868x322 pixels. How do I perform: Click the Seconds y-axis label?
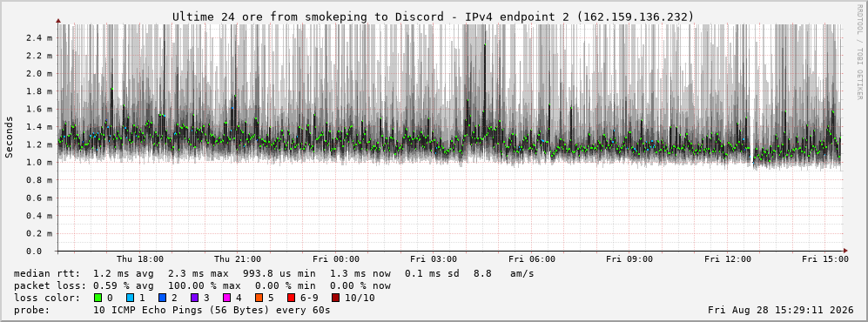coord(10,138)
